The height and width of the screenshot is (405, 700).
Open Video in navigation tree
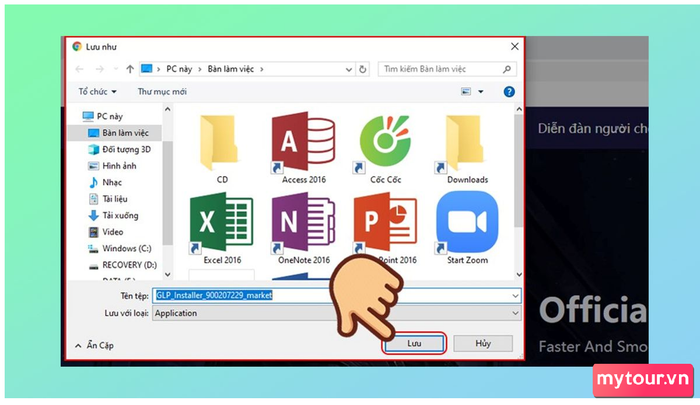coord(106,232)
